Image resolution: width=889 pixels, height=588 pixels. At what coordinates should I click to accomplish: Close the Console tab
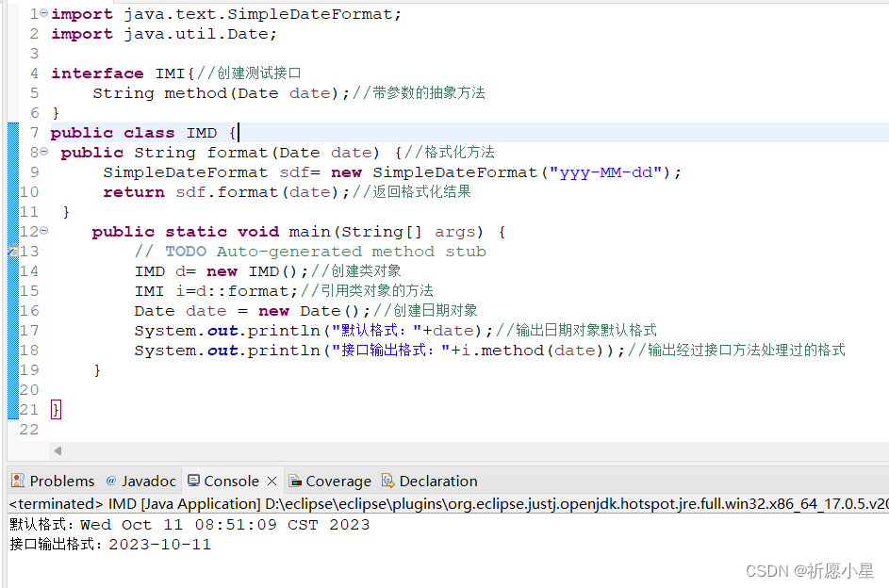click(272, 481)
